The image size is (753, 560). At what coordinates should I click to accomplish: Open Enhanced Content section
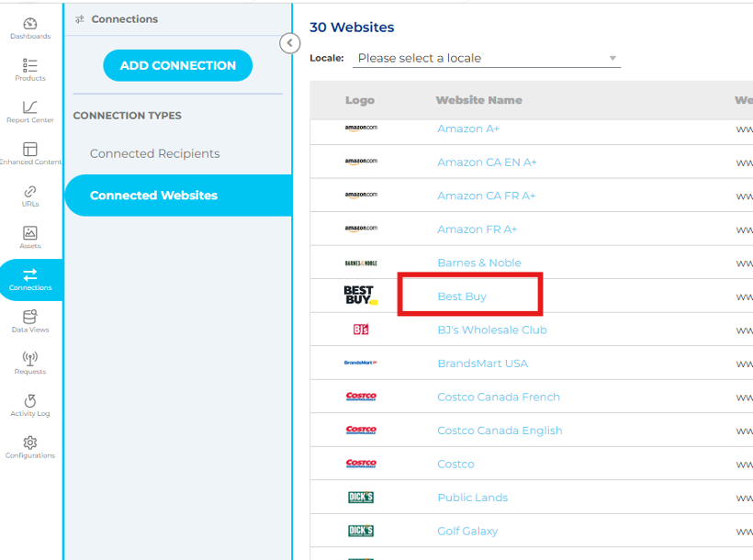click(x=29, y=153)
